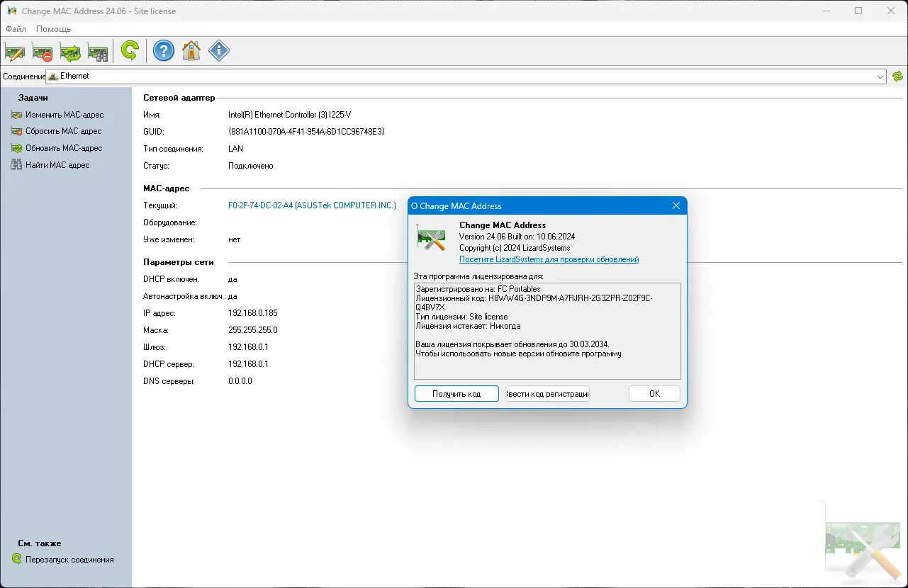Confirm the About dialog with OK
This screenshot has width=908, height=588.
[654, 394]
